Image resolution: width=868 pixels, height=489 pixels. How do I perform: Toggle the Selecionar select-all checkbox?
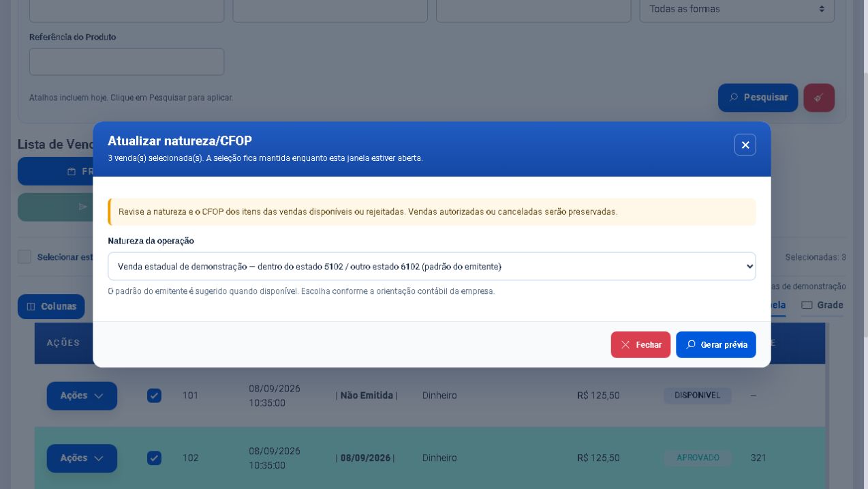coord(25,257)
